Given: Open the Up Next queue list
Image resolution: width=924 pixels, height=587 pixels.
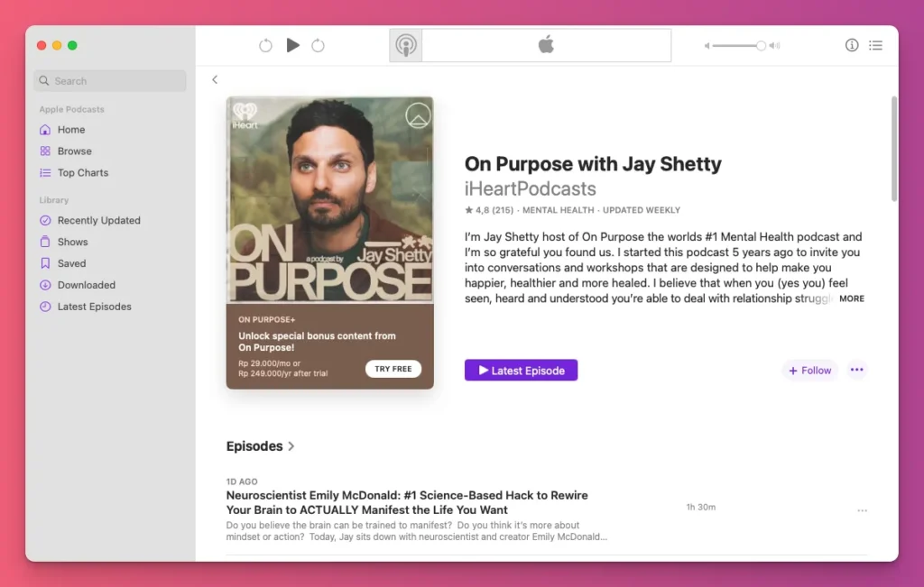Looking at the screenshot, I should click(x=876, y=45).
